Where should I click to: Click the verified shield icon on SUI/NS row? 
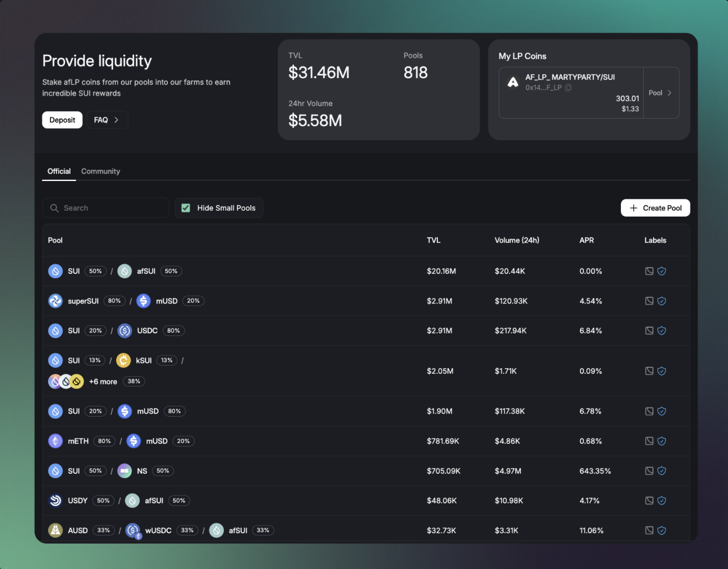pos(662,471)
